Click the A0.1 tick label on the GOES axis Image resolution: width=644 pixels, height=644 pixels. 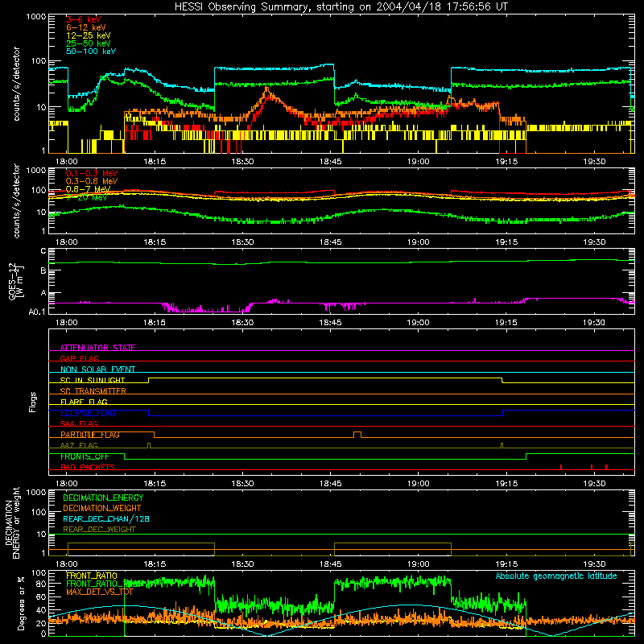(37, 312)
